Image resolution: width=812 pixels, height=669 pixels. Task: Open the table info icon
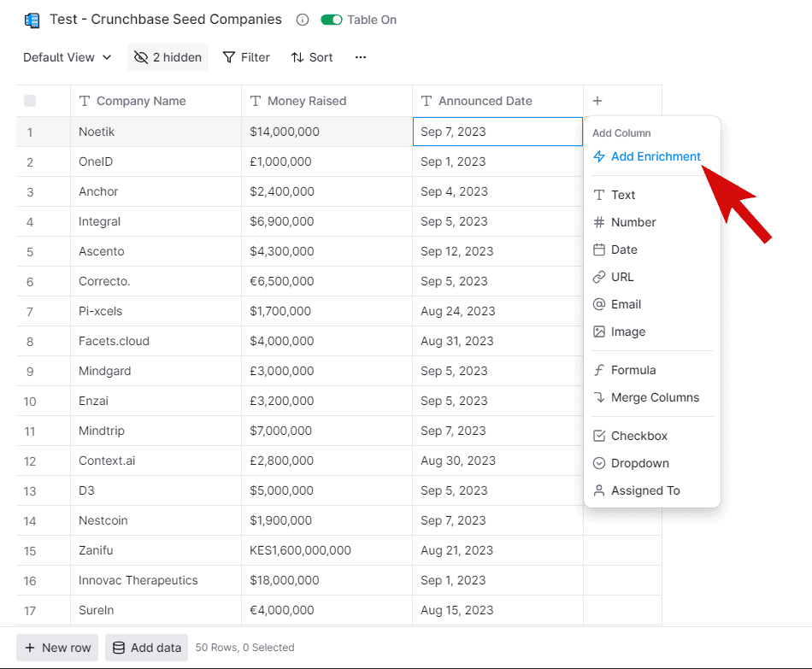(303, 20)
